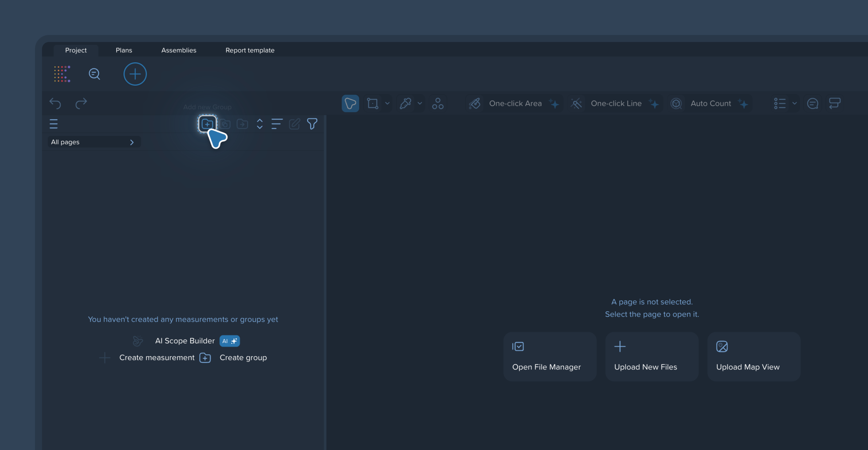
Task: Activate the One-click Area tool
Action: coord(515,103)
